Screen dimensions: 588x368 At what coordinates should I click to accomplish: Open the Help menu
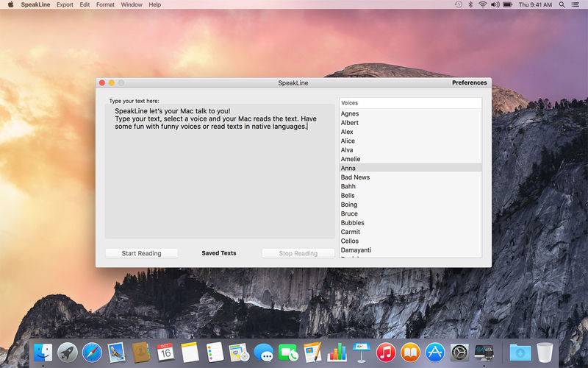pos(155,4)
